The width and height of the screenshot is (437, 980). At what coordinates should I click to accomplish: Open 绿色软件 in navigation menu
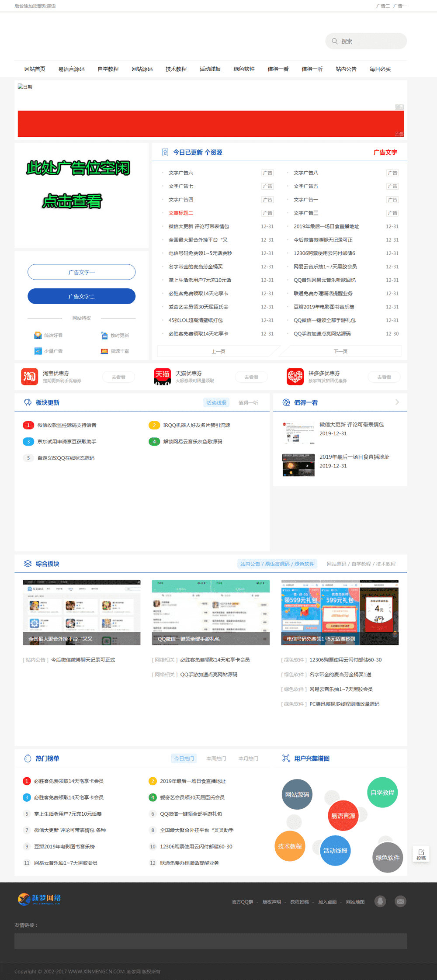point(244,69)
